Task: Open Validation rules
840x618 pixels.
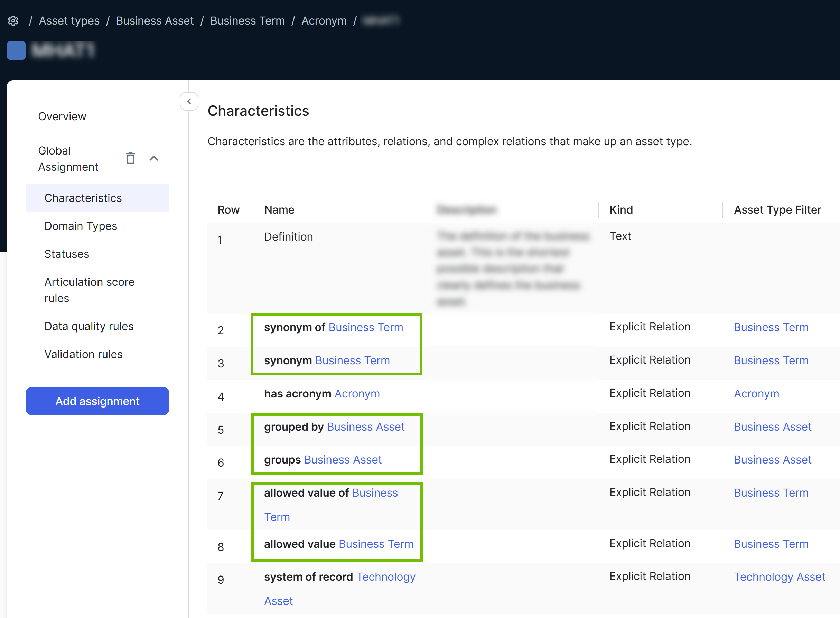Action: (x=83, y=354)
